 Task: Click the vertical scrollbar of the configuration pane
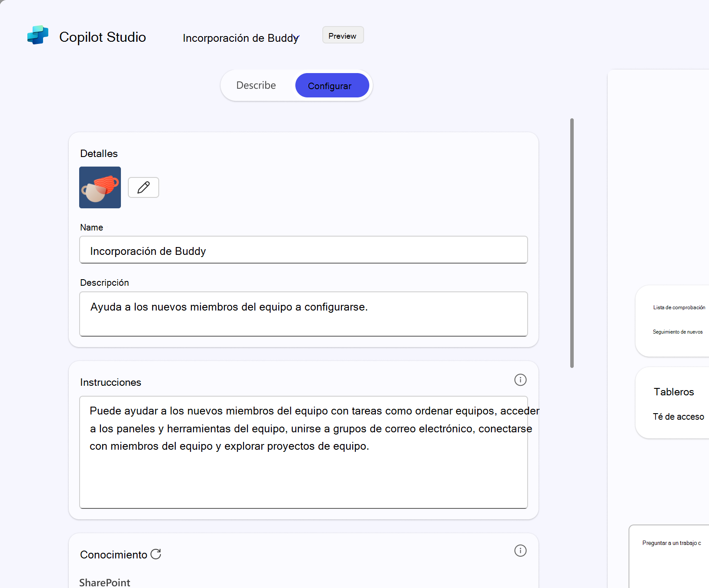(x=572, y=243)
